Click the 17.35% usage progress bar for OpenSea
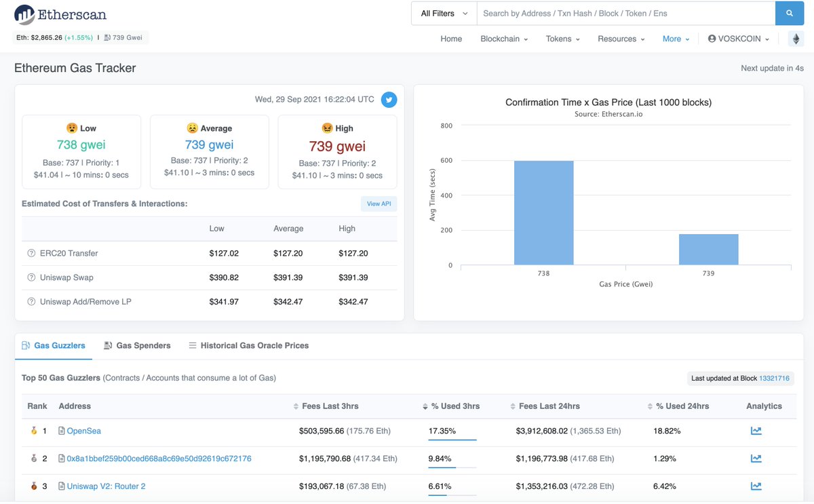This screenshot has height=504, width=814. pyautogui.click(x=452, y=440)
